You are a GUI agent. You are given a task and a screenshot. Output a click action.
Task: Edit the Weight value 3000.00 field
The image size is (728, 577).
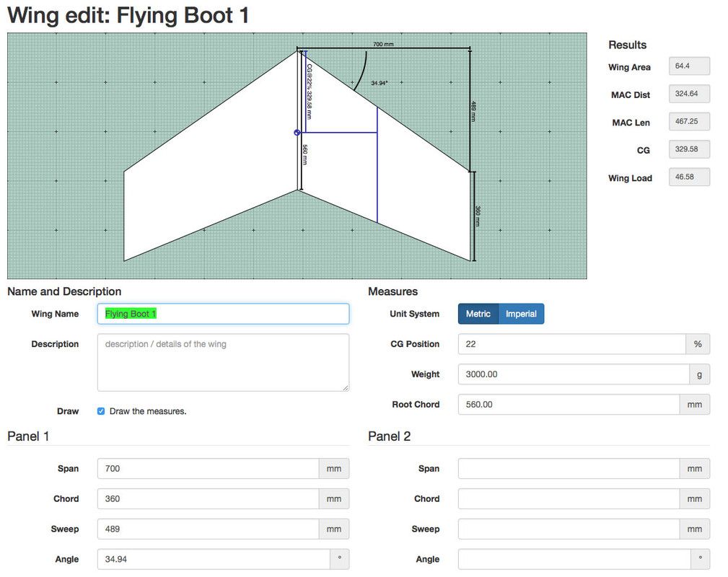[x=574, y=374]
